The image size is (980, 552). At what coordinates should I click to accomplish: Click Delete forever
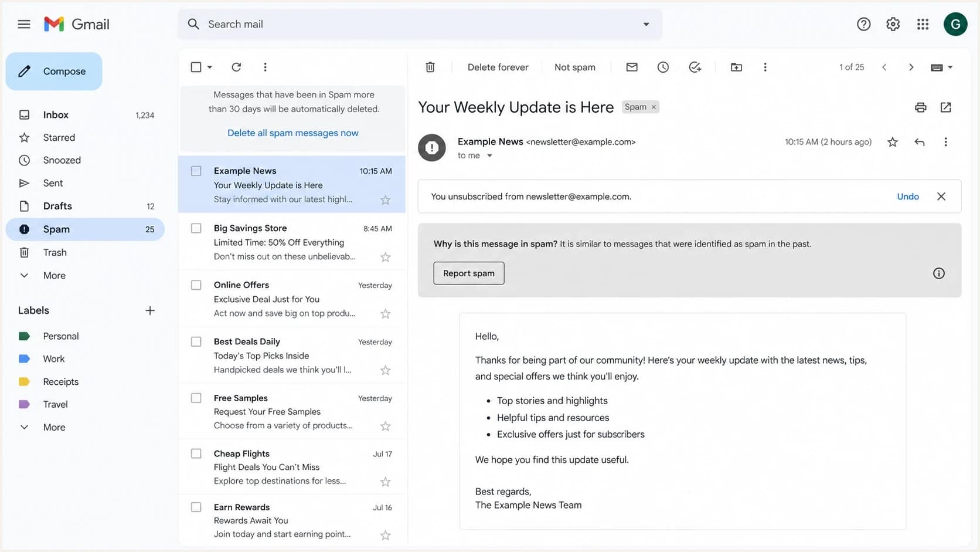(498, 67)
